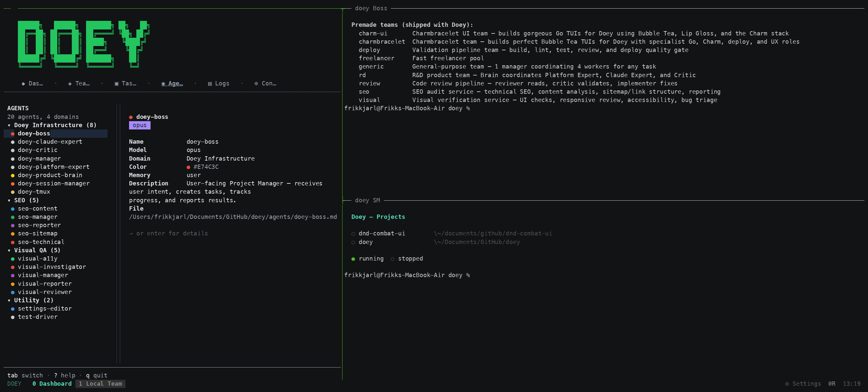Collapse the Visual QA group
The width and height of the screenshot is (868, 392).
tap(34, 250)
